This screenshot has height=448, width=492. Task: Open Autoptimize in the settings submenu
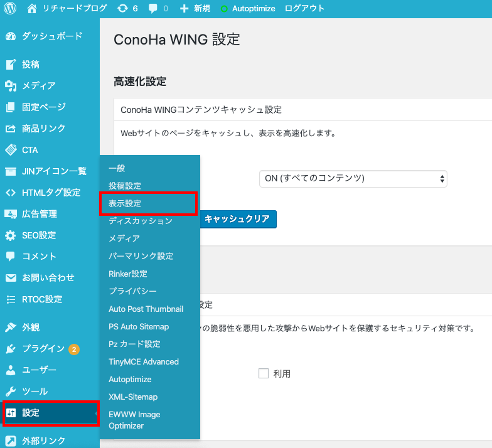[x=130, y=379]
